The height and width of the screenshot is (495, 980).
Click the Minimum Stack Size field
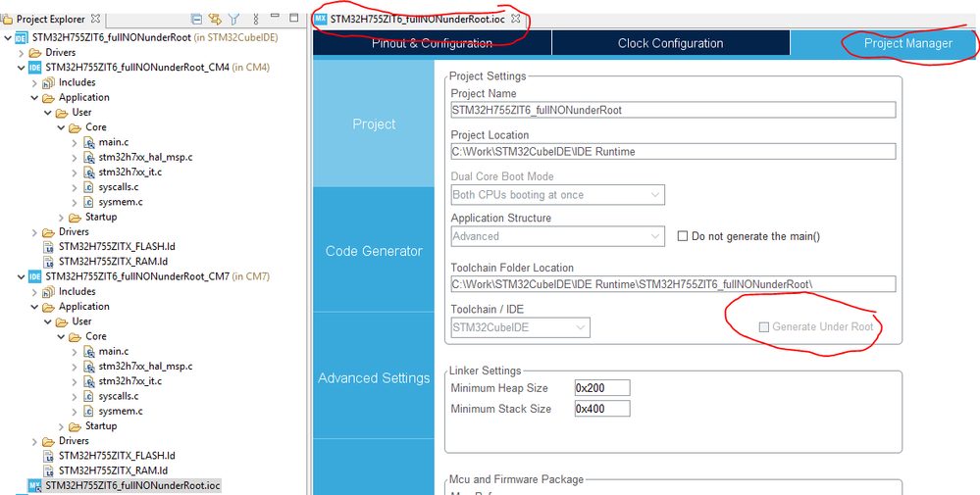point(602,409)
